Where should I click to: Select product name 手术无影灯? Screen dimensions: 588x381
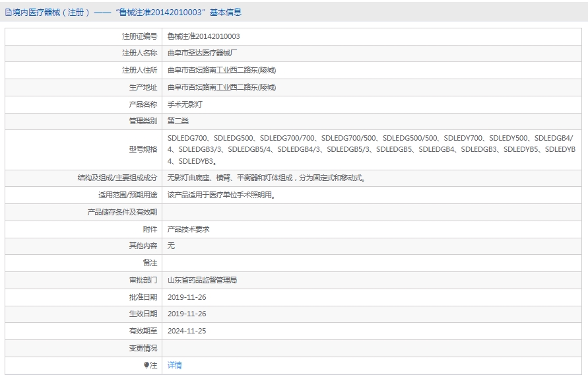(185, 104)
